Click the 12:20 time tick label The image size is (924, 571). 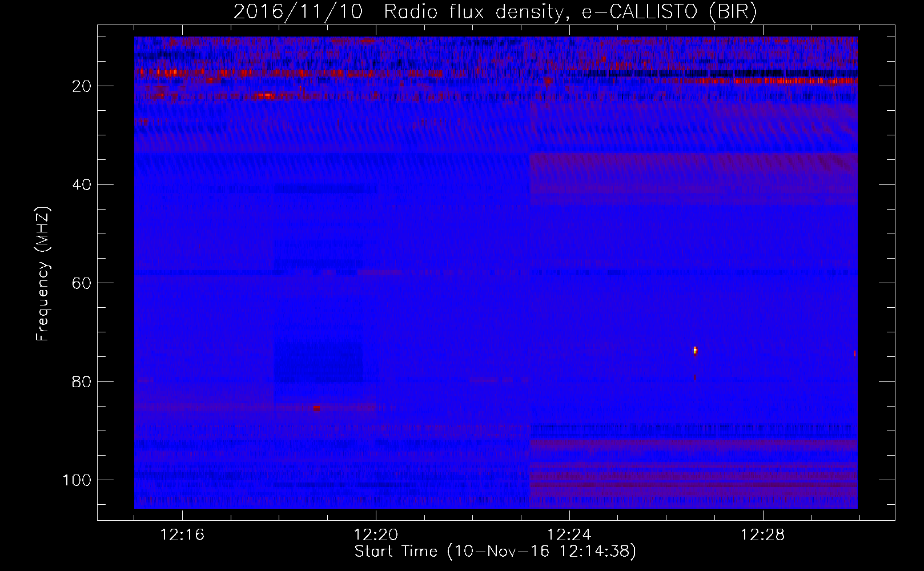coord(376,535)
